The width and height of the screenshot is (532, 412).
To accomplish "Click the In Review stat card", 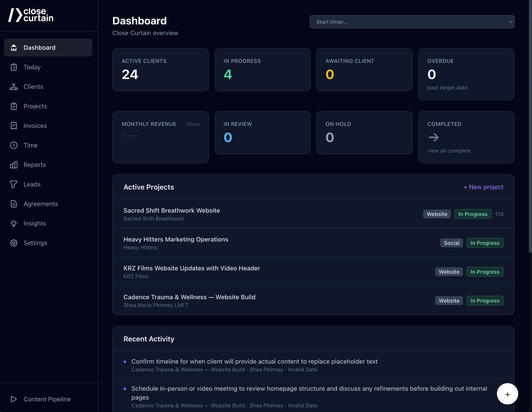I will pyautogui.click(x=262, y=133).
